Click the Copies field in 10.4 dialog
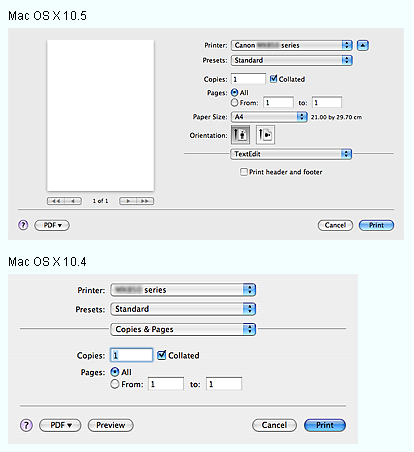 [131, 355]
